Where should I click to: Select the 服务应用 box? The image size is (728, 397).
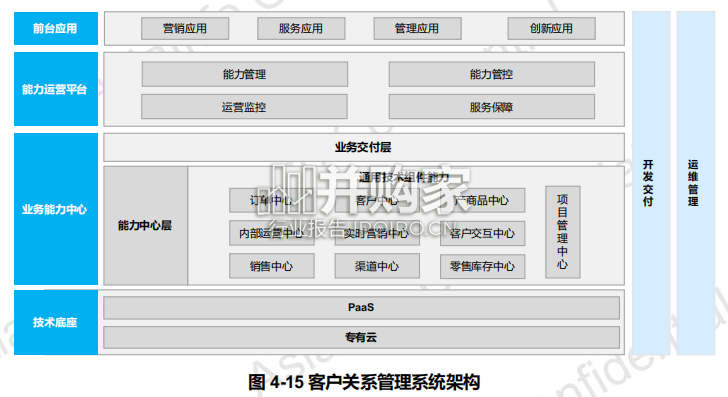(x=301, y=28)
